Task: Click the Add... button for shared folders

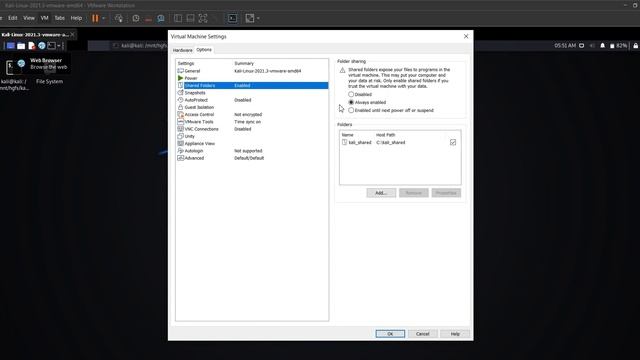Action: click(381, 193)
